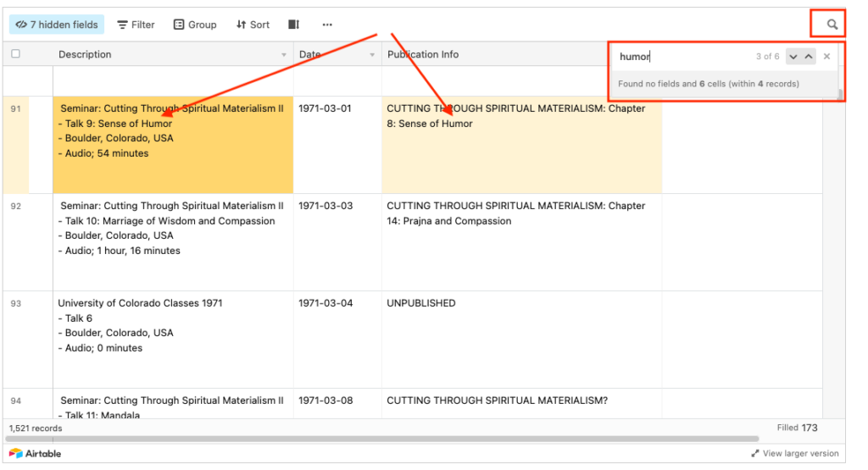Select row number 92
The width and height of the screenshot is (868, 470).
pyautogui.click(x=15, y=207)
